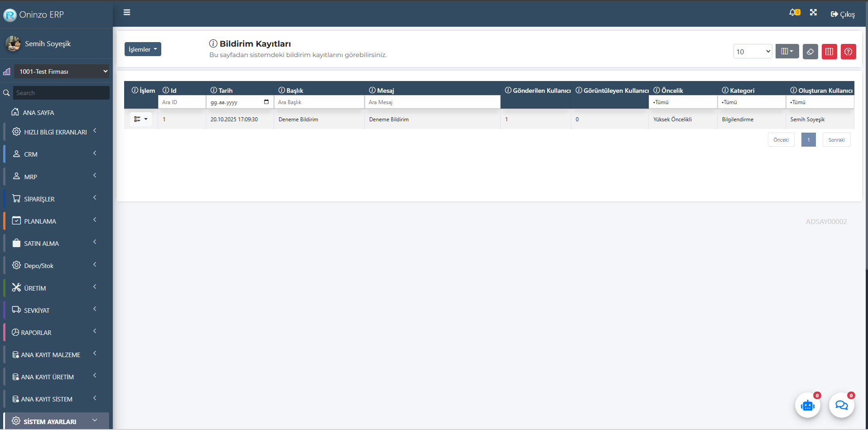Open row action menu for record 1
Image resolution: width=868 pixels, height=430 pixels.
141,119
